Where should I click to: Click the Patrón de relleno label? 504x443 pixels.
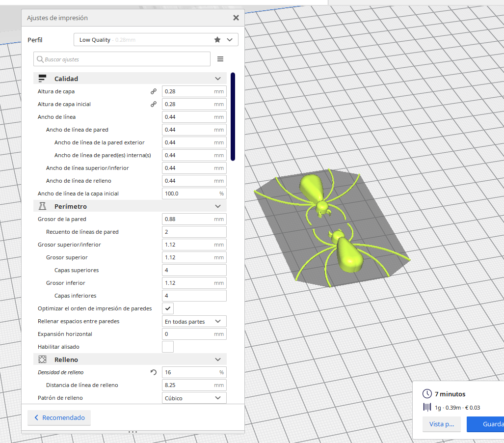[x=60, y=398]
